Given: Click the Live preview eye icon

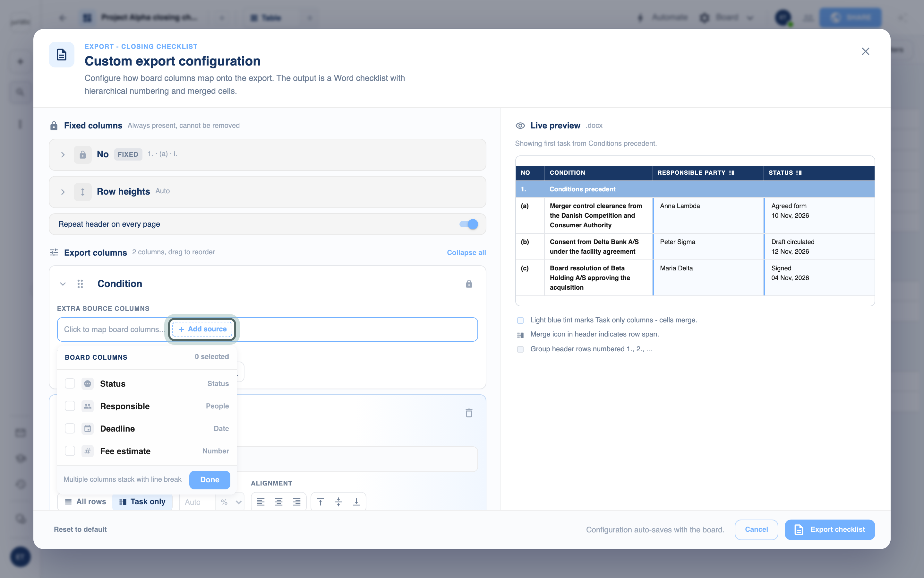Looking at the screenshot, I should [x=520, y=125].
